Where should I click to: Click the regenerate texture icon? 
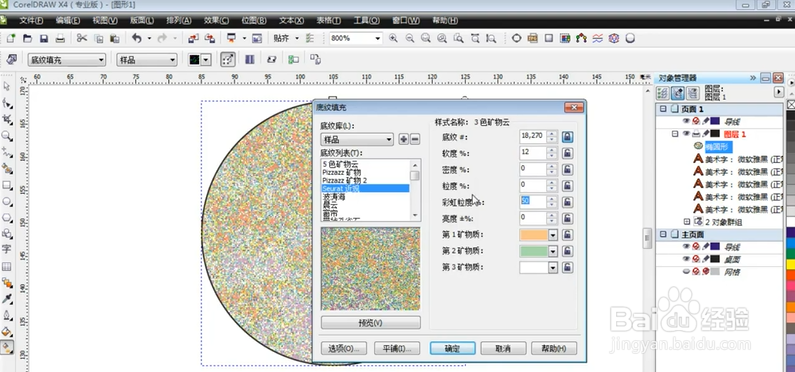[271, 60]
